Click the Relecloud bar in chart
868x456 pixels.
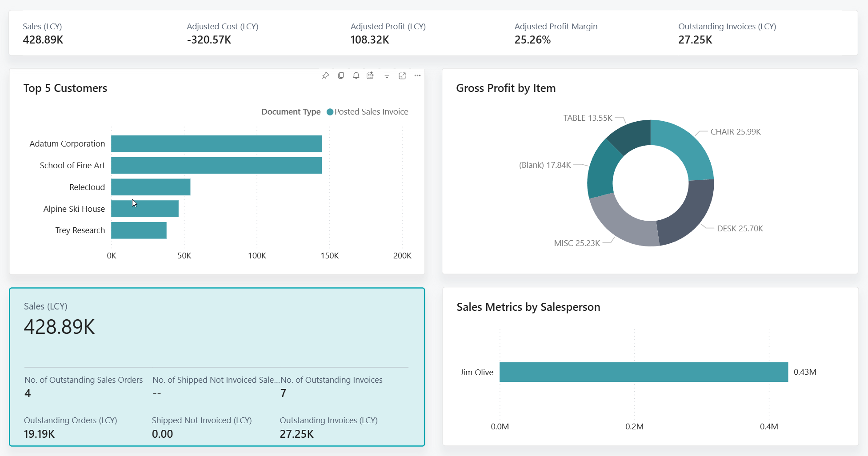click(151, 187)
